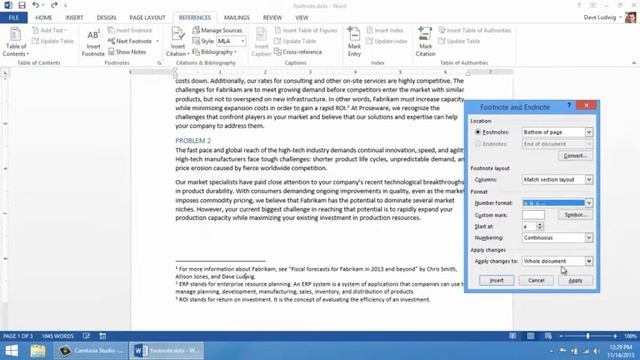The height and width of the screenshot is (360, 640).
Task: Click Print Layout view icon in status bar
Action: click(531, 336)
